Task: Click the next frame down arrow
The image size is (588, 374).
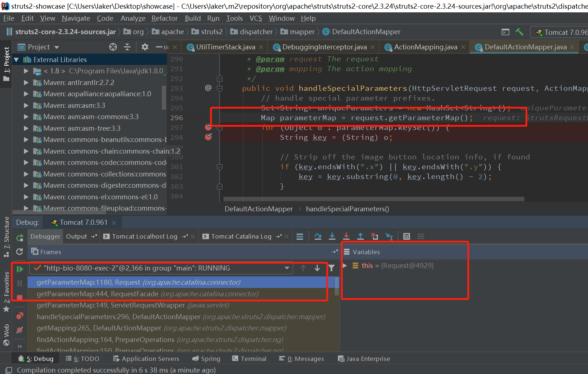Action: coord(317,268)
